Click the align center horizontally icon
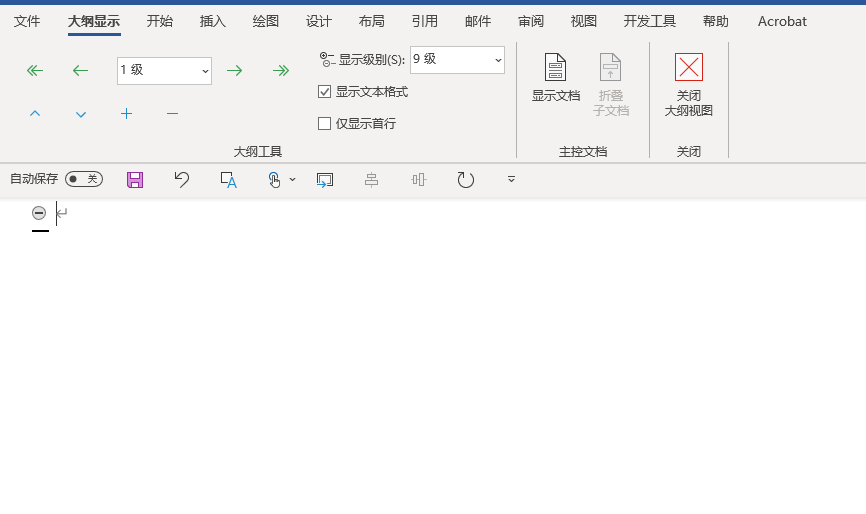 pos(372,179)
